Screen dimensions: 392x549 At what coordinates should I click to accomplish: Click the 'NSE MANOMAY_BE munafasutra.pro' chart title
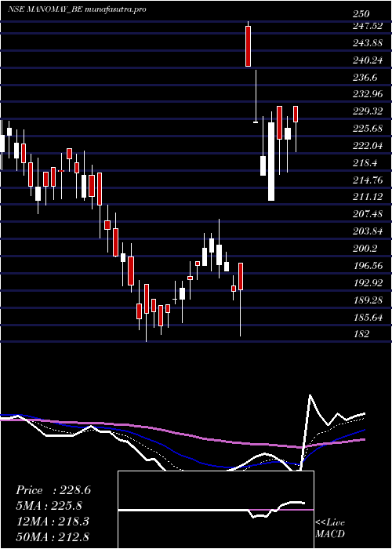[x=77, y=9]
